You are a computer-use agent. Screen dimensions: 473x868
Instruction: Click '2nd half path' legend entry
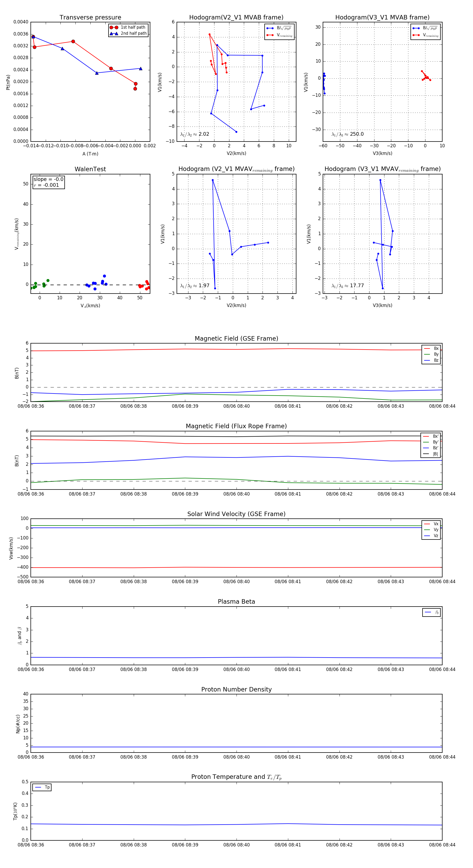coord(128,33)
